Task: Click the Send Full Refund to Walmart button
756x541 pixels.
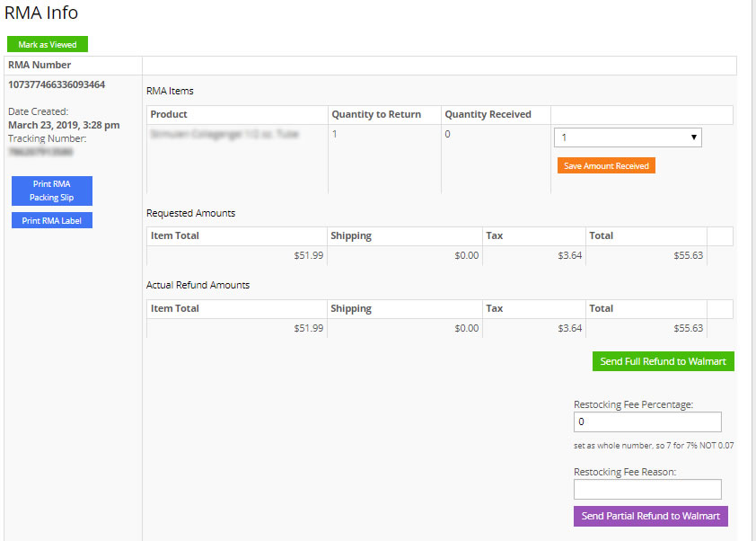Action: tap(663, 360)
